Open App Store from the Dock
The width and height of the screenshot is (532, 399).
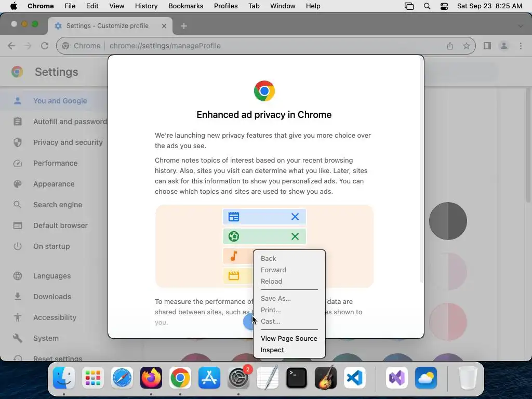click(209, 378)
